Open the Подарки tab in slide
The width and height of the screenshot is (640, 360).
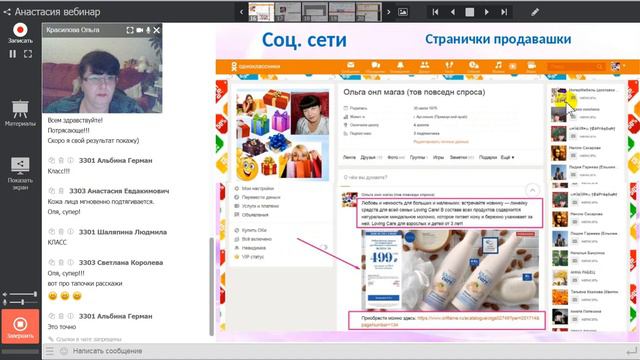tap(488, 157)
